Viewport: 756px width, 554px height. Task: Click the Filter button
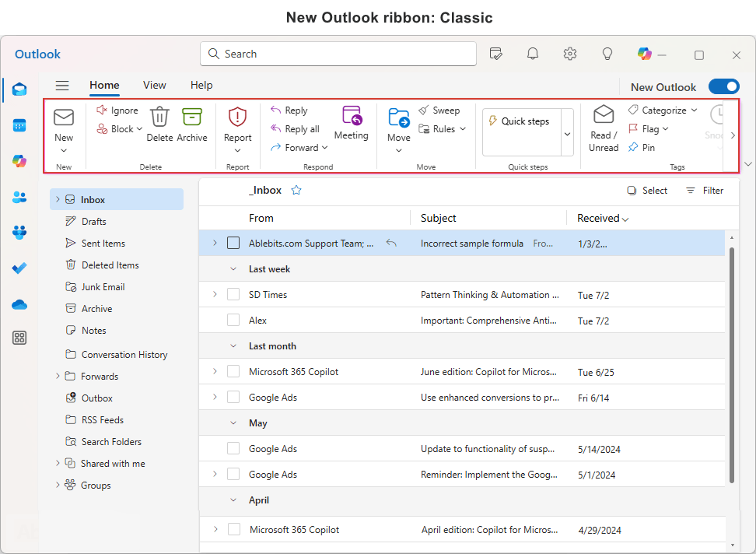click(705, 191)
